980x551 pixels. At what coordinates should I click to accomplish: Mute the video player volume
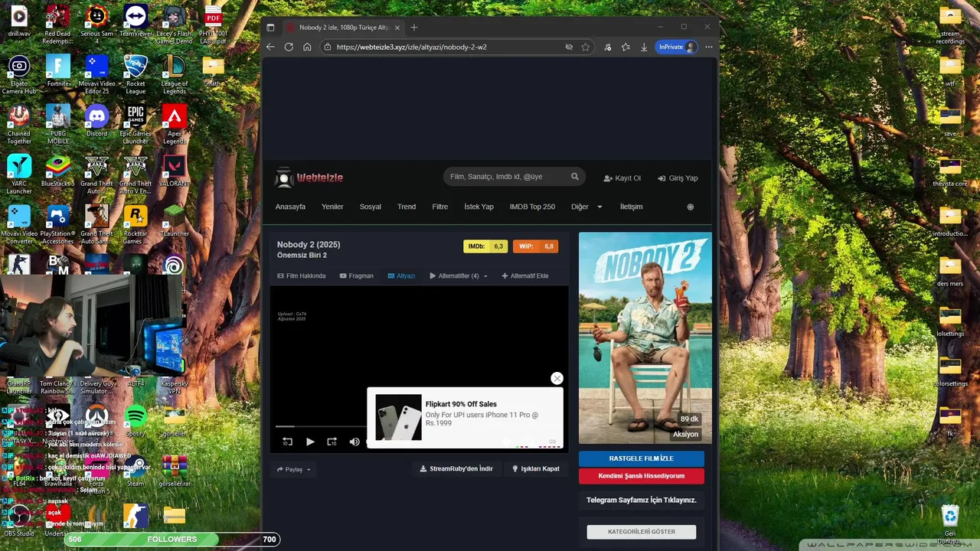[354, 442]
